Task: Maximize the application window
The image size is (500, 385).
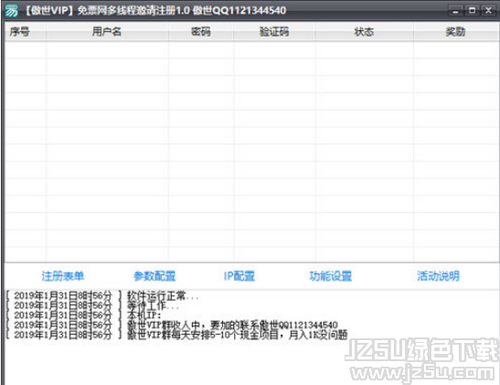Action: (x=472, y=11)
